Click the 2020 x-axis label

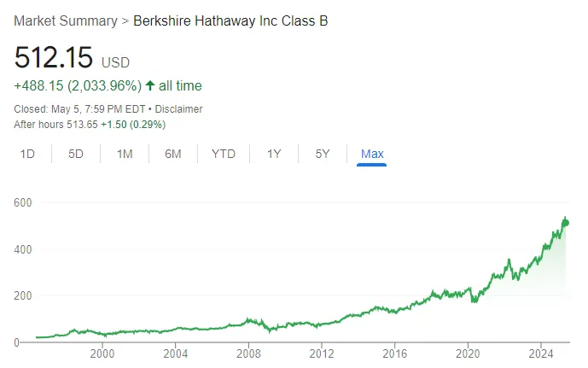coord(468,354)
